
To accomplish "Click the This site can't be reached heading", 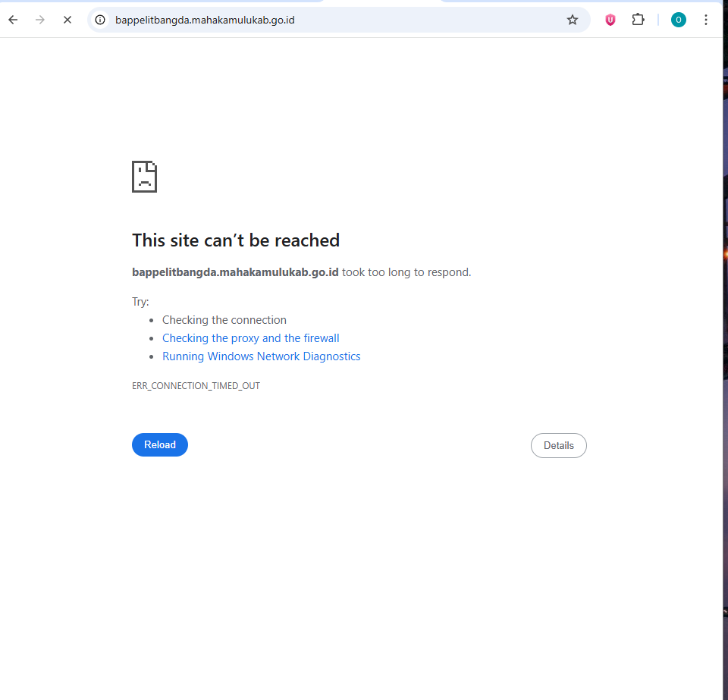I will [236, 240].
